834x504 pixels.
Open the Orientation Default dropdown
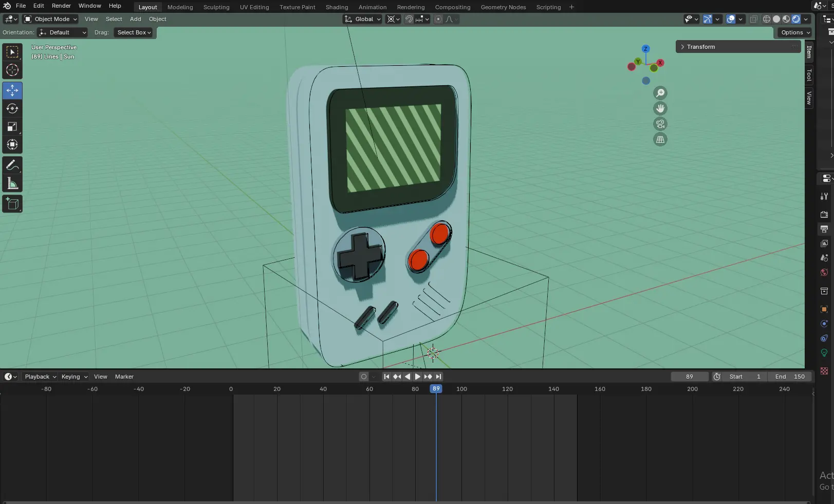[63, 32]
